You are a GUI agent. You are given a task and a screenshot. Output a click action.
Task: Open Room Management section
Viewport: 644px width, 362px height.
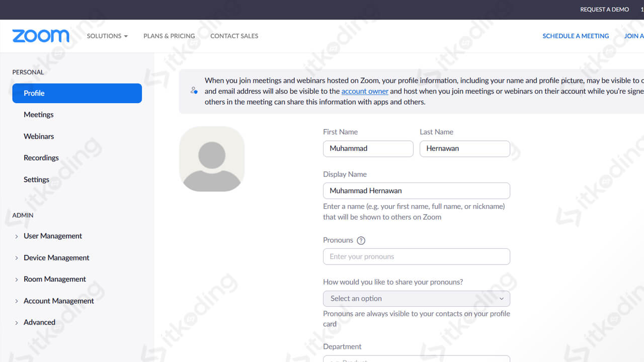coord(55,279)
